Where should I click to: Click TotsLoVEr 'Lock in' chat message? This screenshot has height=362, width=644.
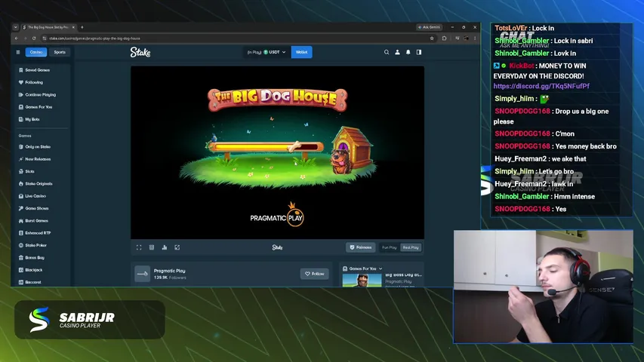524,29
